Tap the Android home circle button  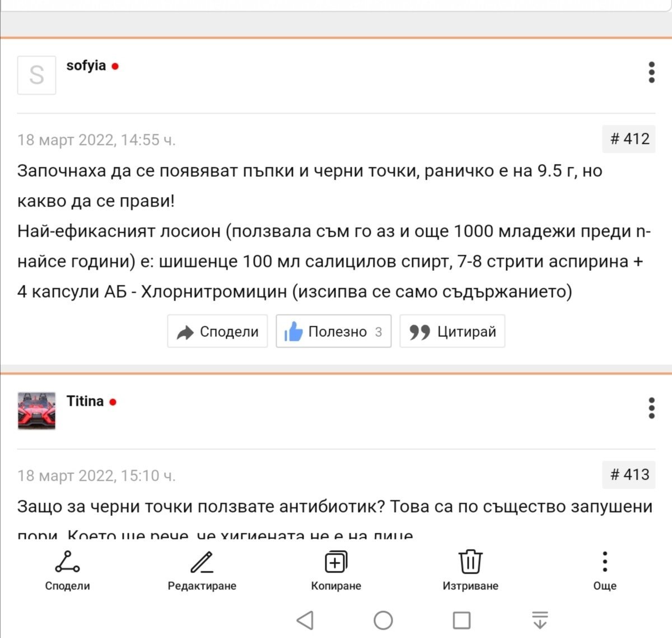tap(383, 620)
